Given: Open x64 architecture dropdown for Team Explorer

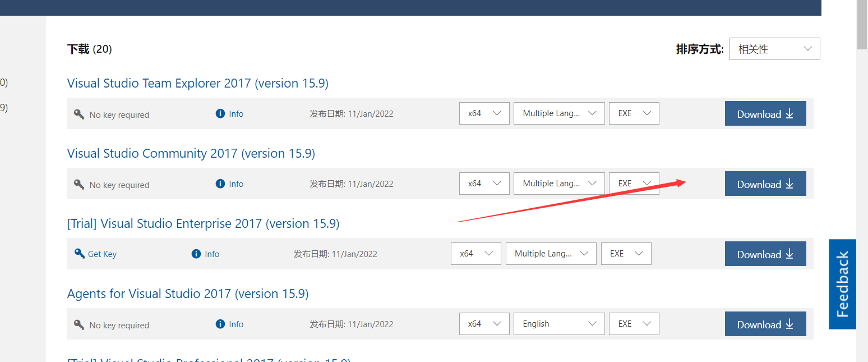Looking at the screenshot, I should (484, 113).
